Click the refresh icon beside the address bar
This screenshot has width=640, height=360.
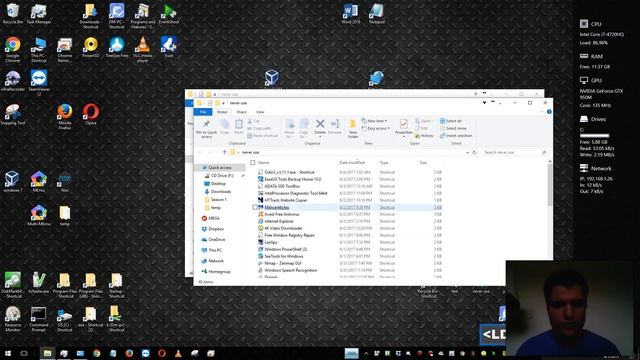(474, 152)
